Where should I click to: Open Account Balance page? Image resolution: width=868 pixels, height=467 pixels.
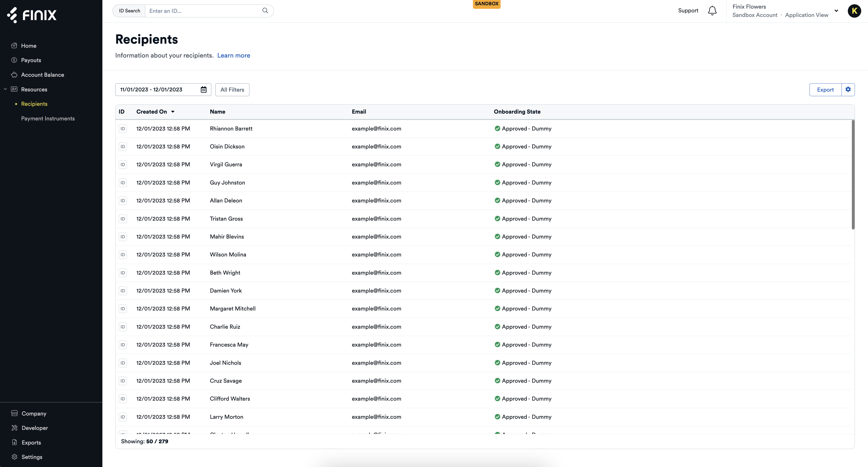click(42, 74)
